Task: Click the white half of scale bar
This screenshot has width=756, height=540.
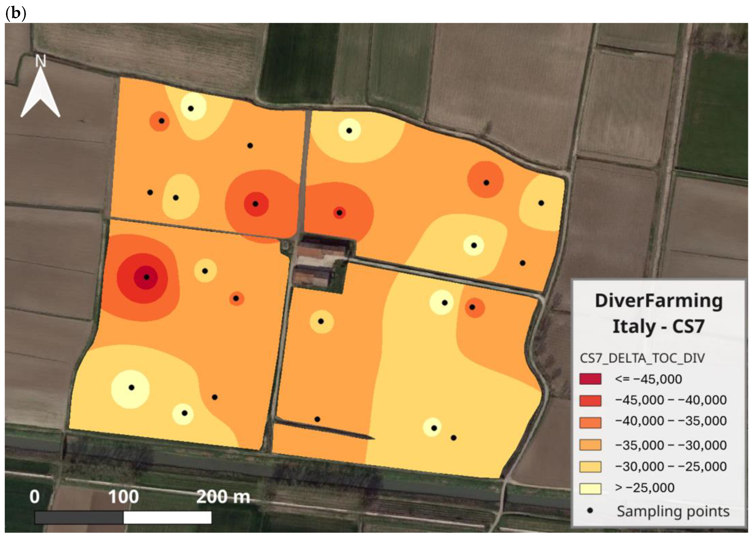Action: [x=167, y=518]
